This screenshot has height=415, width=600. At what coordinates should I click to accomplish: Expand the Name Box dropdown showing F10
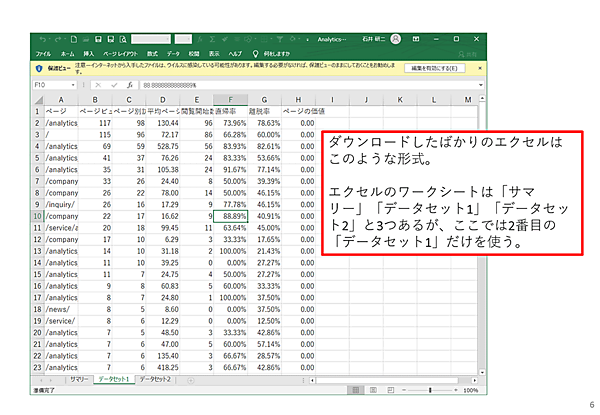coord(76,86)
